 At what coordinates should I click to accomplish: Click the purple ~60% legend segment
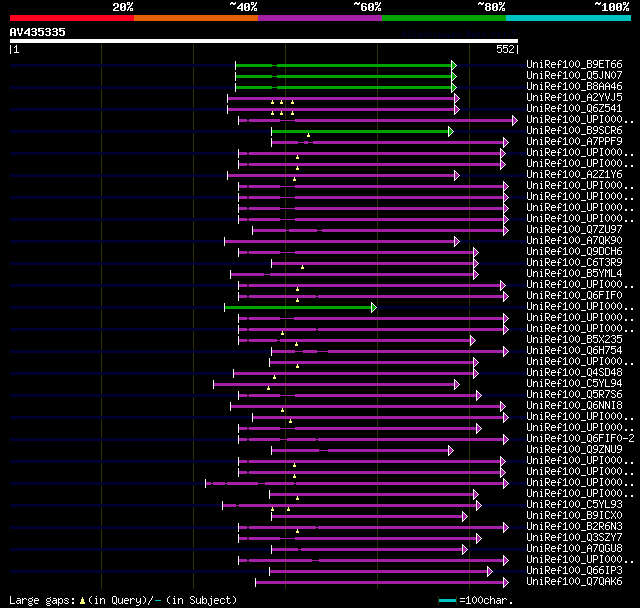(x=320, y=18)
